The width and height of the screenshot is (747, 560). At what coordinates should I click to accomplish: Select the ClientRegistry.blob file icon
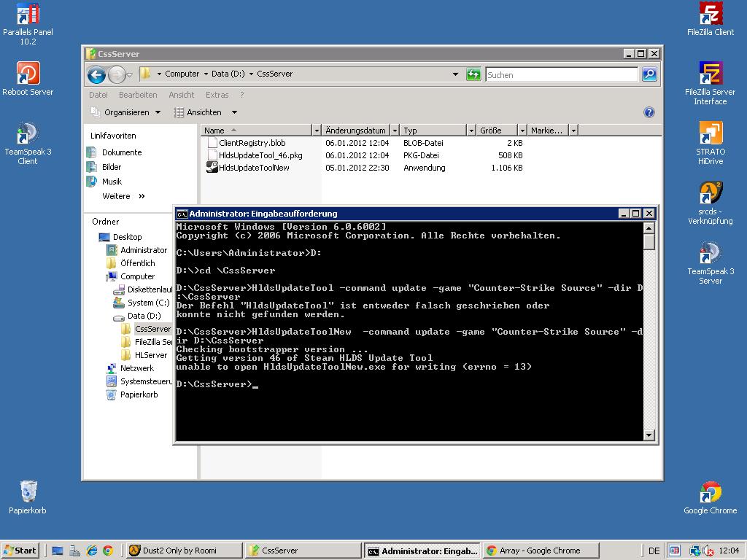[212, 142]
